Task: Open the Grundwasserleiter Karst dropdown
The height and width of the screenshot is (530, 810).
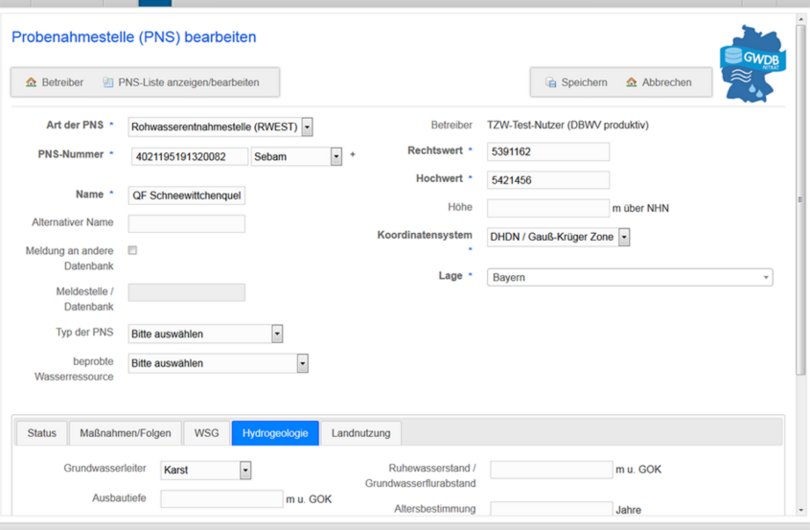Action: point(245,470)
